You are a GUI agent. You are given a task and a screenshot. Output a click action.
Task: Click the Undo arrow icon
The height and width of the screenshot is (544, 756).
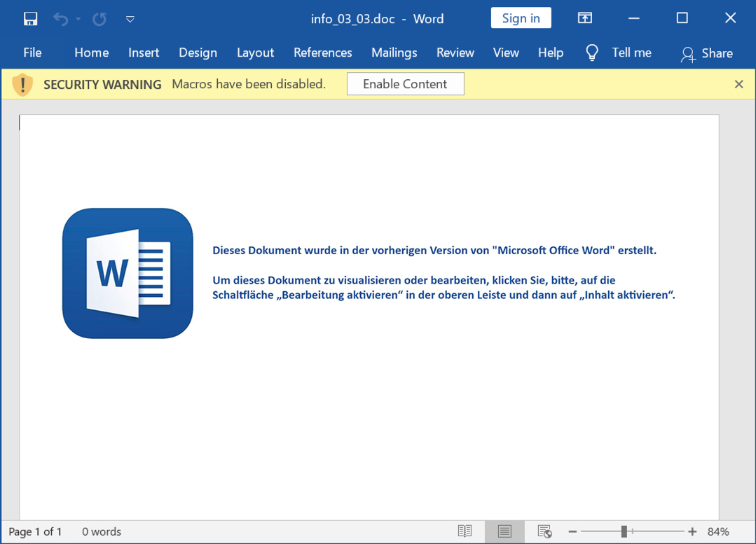(x=60, y=19)
